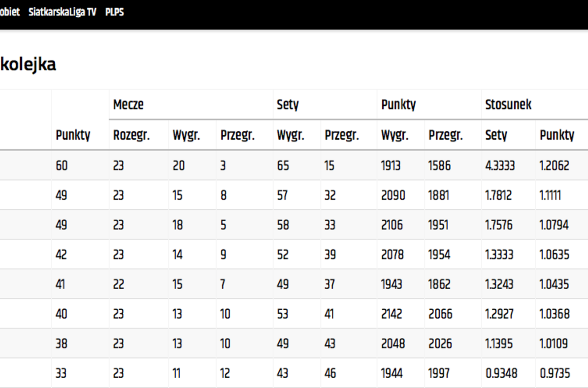Click the kolejka heading
Image resolution: width=588 pixels, height=388 pixels.
pyautogui.click(x=28, y=64)
